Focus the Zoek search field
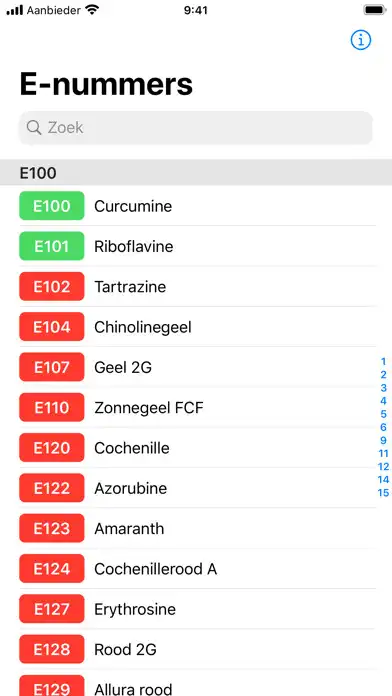This screenshot has width=392, height=696. [x=195, y=128]
